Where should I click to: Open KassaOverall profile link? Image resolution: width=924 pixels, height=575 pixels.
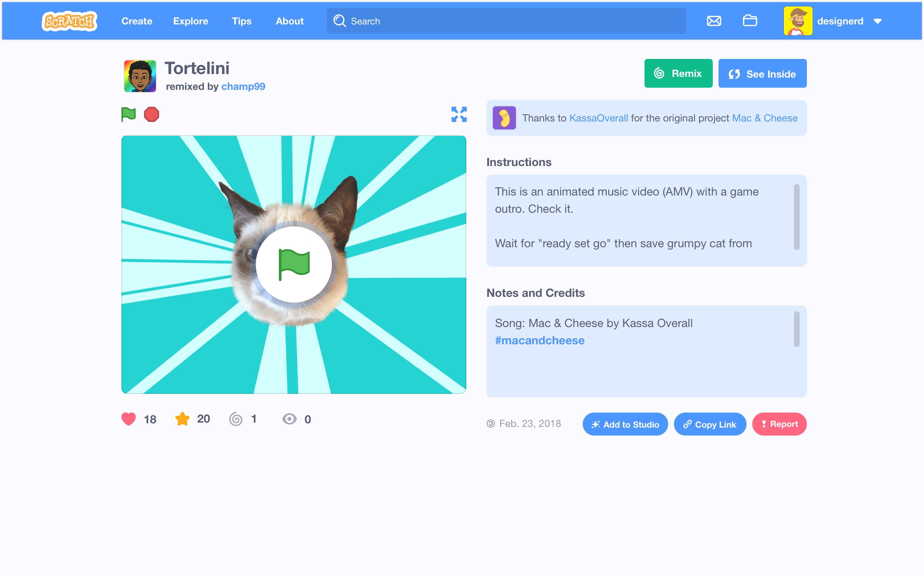(x=598, y=118)
